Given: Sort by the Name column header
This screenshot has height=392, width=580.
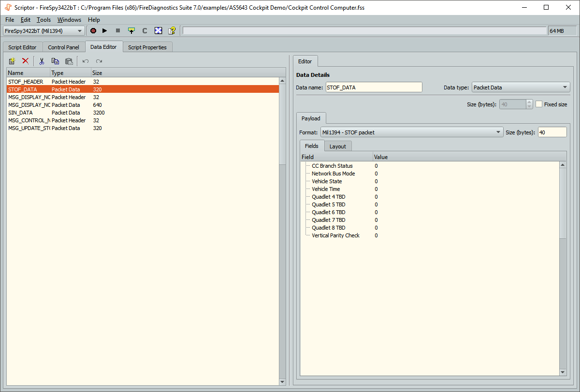Looking at the screenshot, I should (x=28, y=73).
